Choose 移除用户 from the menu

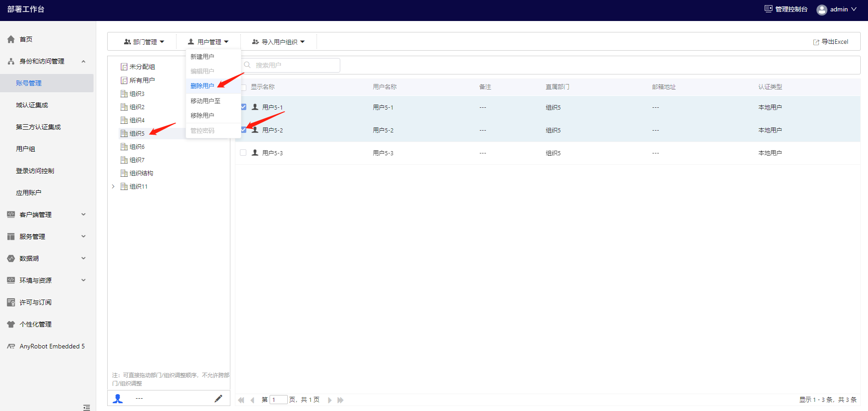[213, 116]
